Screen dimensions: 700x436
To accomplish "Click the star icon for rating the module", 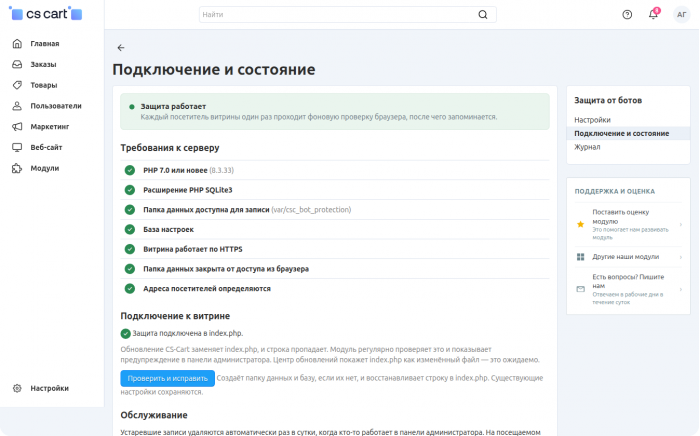I will 580,224.
